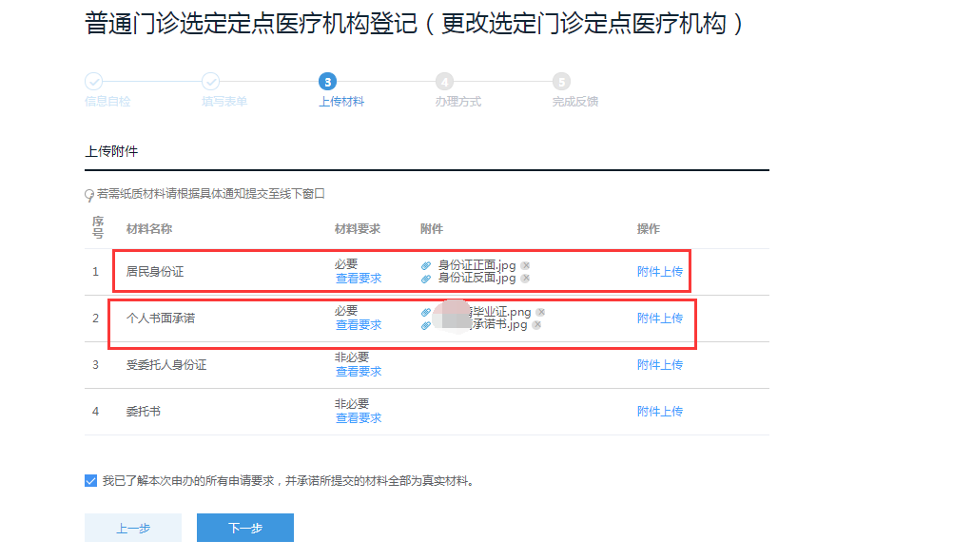Upload attachment for 居民身份证
Image resolution: width=972 pixels, height=560 pixels.
660,271
